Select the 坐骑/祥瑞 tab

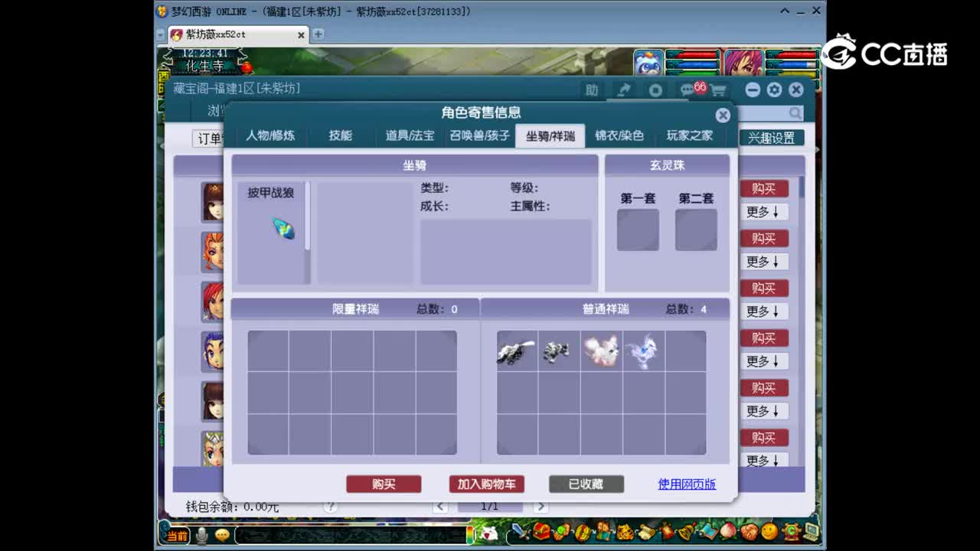coord(550,135)
